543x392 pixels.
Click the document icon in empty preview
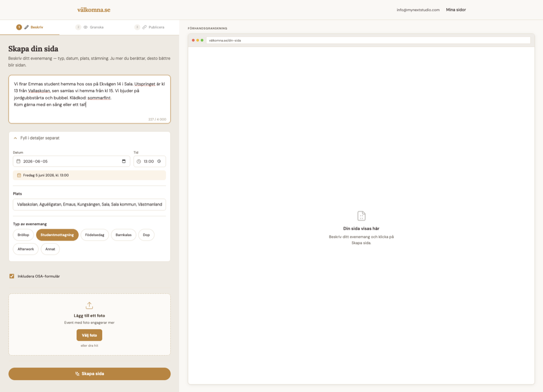(x=361, y=216)
